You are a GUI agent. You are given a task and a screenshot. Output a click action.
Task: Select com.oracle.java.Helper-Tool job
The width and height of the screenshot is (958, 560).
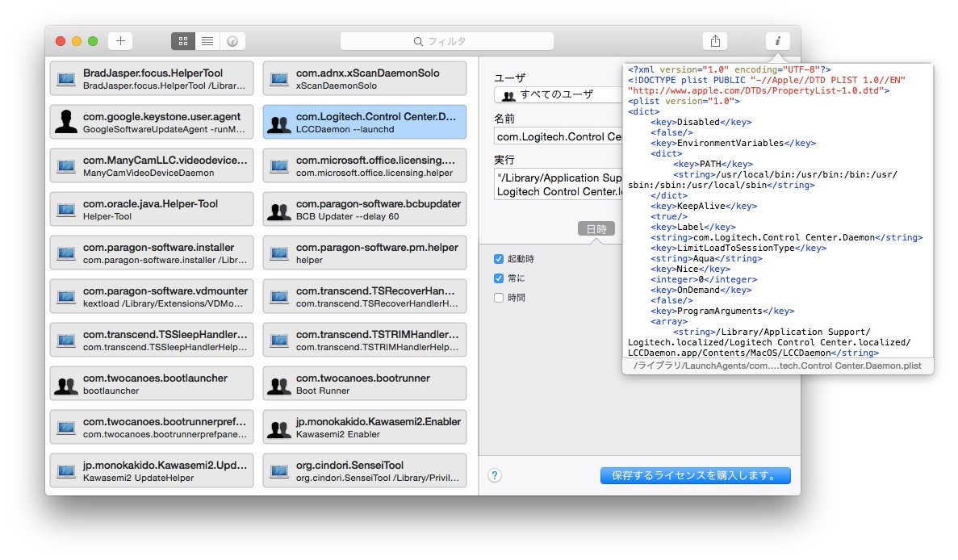[x=152, y=210]
